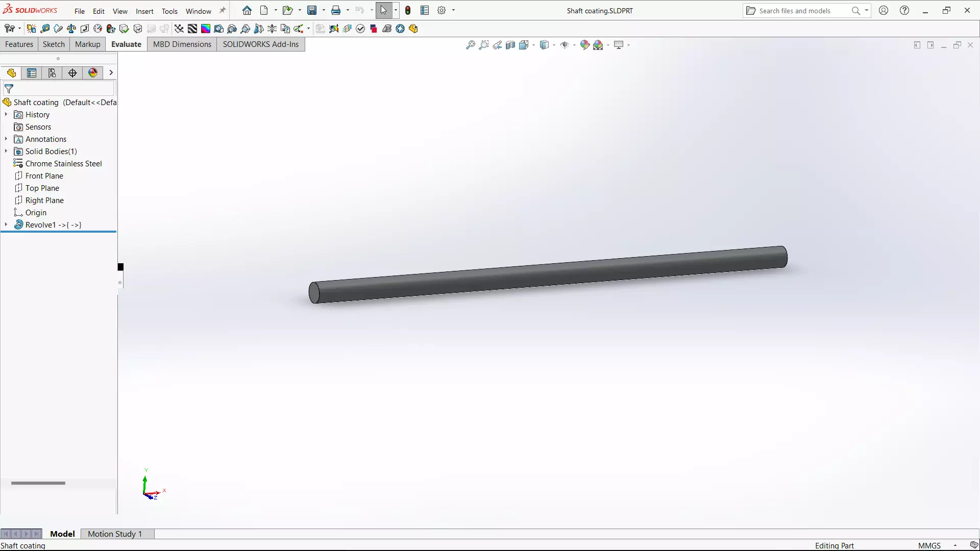Pin the menu bar with pushpin
Screen dimensions: 980x551
[223, 10]
